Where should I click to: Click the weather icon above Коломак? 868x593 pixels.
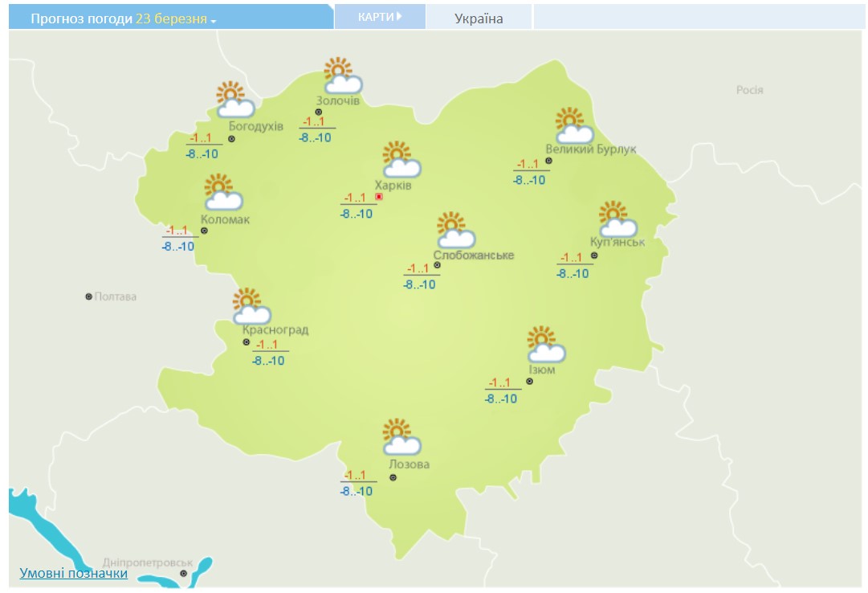coord(223,192)
